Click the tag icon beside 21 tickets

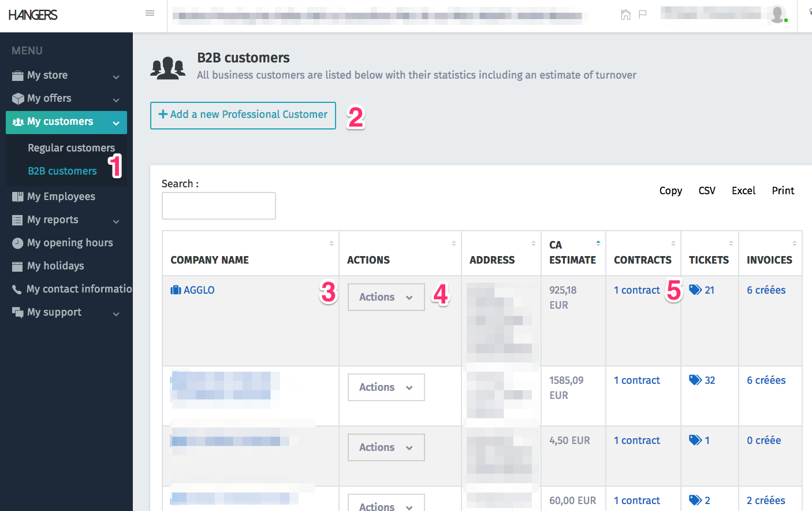695,290
